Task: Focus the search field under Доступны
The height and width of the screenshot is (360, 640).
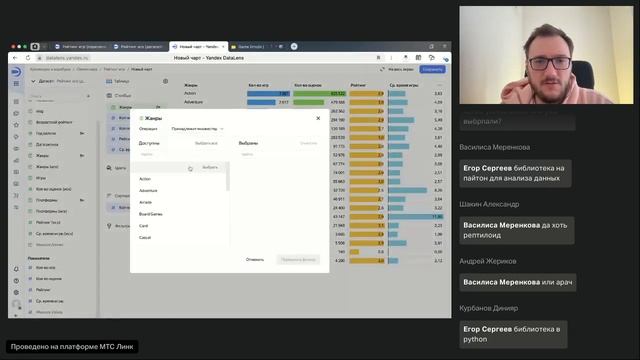Action: point(180,155)
